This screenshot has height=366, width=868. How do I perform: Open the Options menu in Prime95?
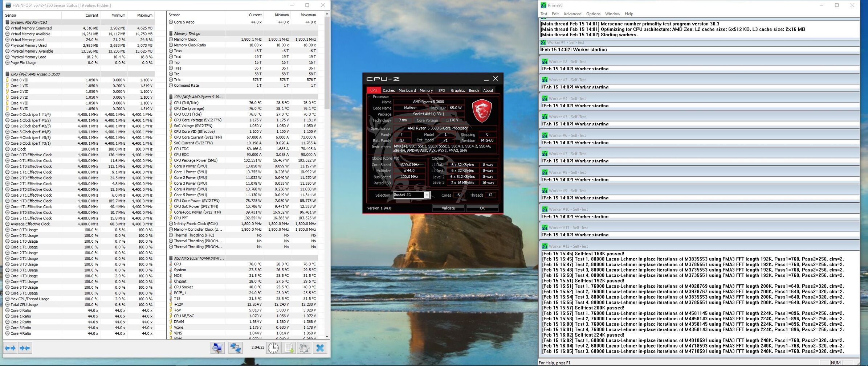[x=593, y=14]
